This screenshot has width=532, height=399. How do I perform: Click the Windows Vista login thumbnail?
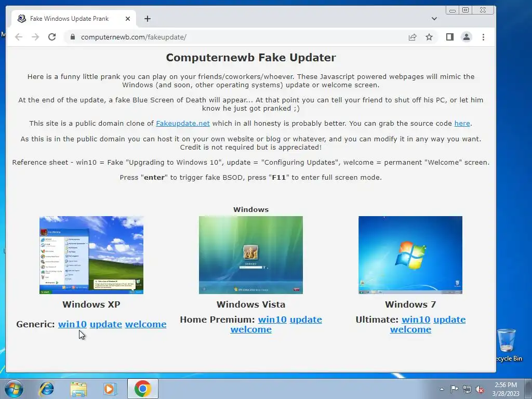[x=251, y=255]
